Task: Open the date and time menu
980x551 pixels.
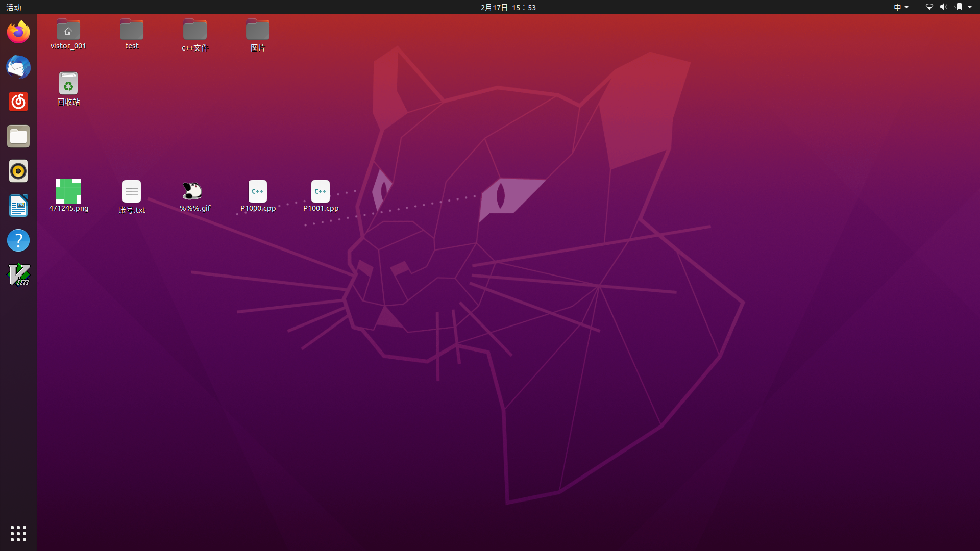Action: (x=508, y=7)
